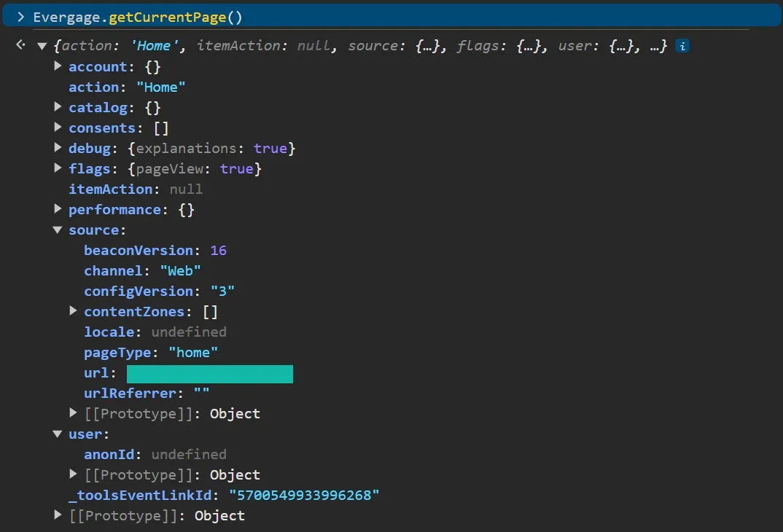Click the redacted url value
Image resolution: width=783 pixels, height=532 pixels.
210,374
